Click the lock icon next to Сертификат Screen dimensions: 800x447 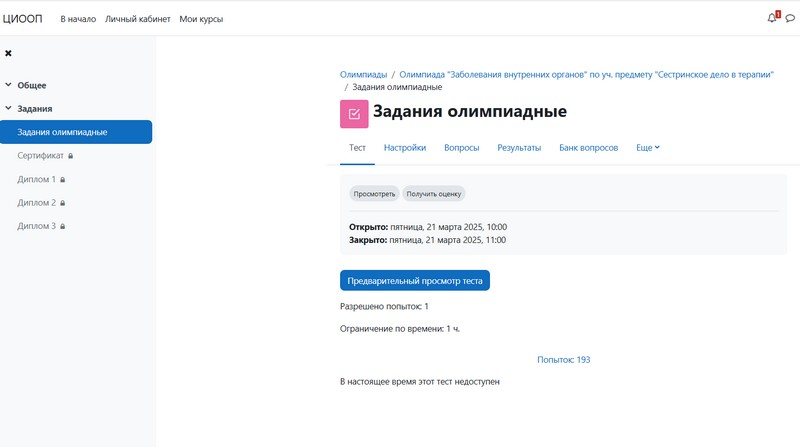click(x=70, y=156)
